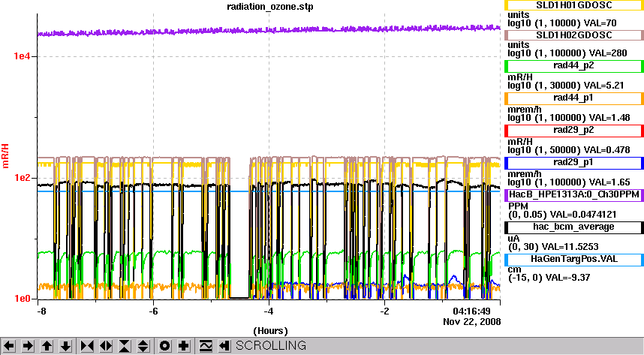Click the VAL=280 readout under SLD1H02GDOSC
The image size is (644, 355).
click(608, 53)
